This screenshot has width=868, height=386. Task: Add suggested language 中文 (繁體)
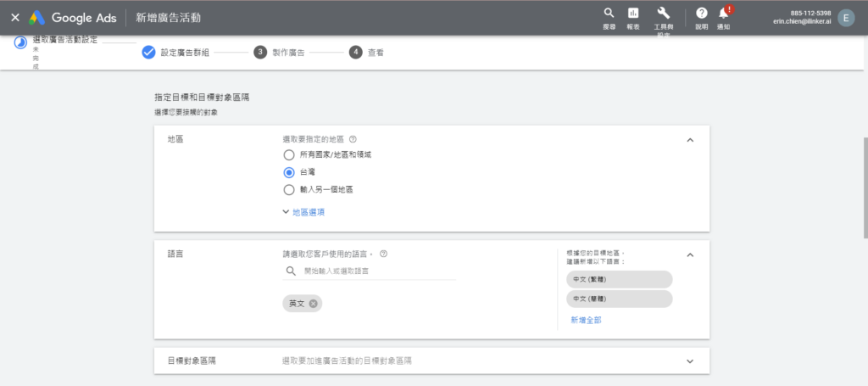click(x=620, y=280)
